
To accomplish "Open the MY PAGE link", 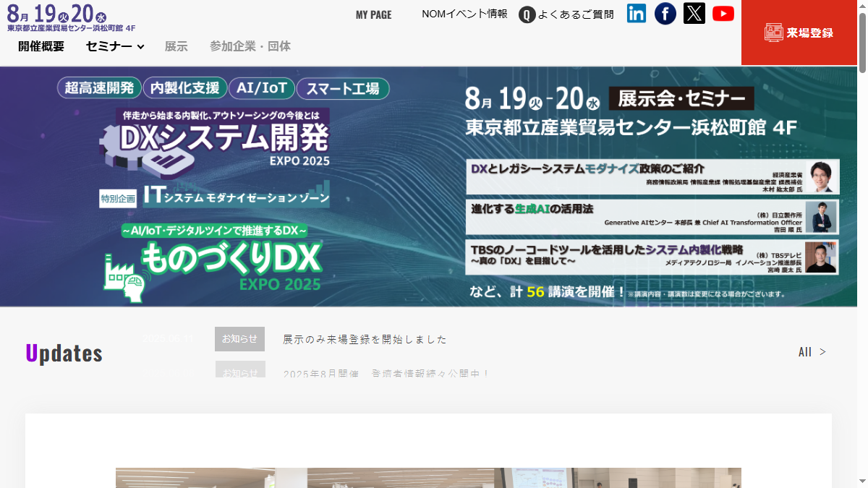I will [374, 14].
